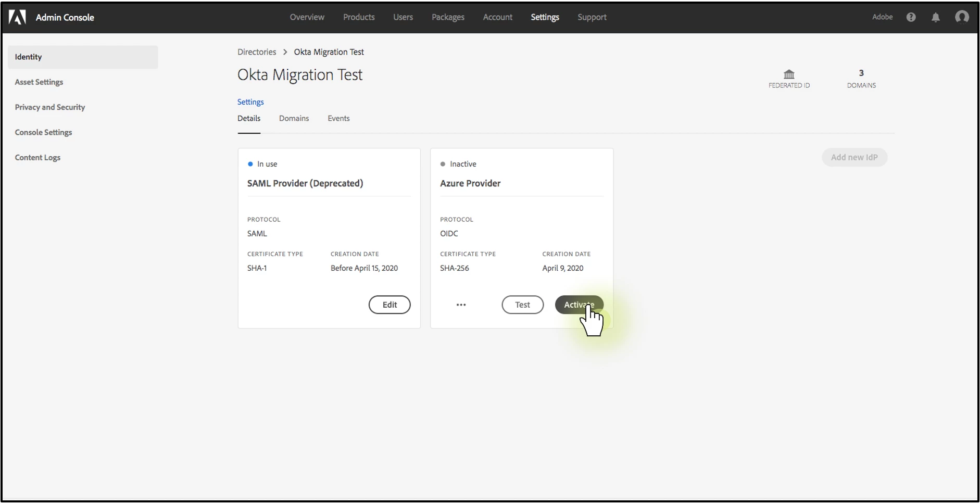Click the Federated ID building icon
Screen dimensions: 980x504
pyautogui.click(x=789, y=74)
